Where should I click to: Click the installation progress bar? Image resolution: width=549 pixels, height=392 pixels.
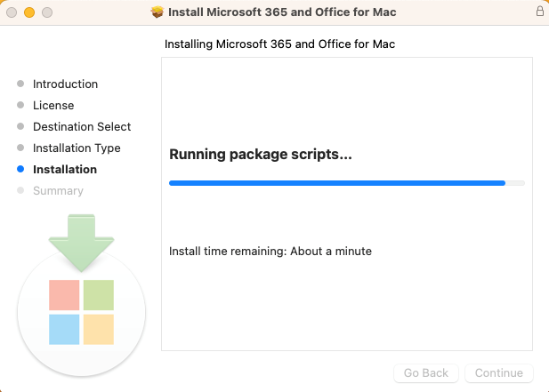pos(347,183)
